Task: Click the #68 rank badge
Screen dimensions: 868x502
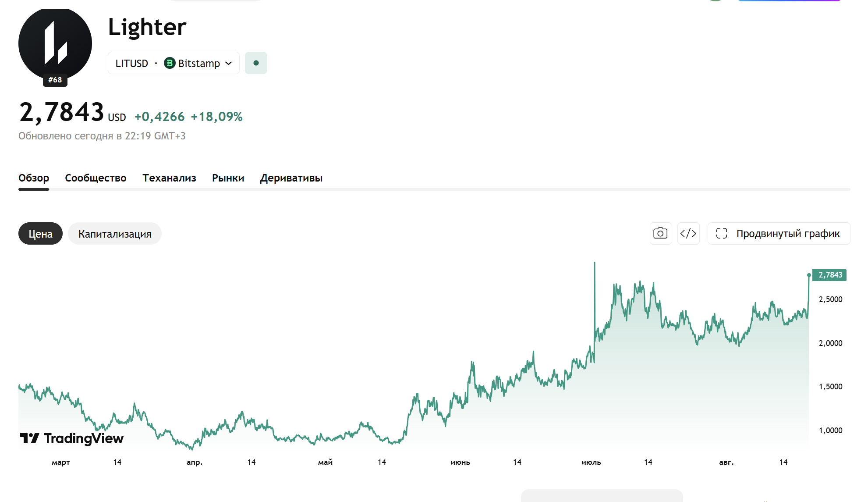Action: (x=55, y=80)
